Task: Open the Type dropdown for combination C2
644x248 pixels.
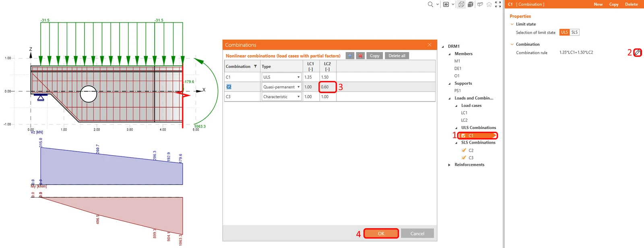Action: [298, 87]
